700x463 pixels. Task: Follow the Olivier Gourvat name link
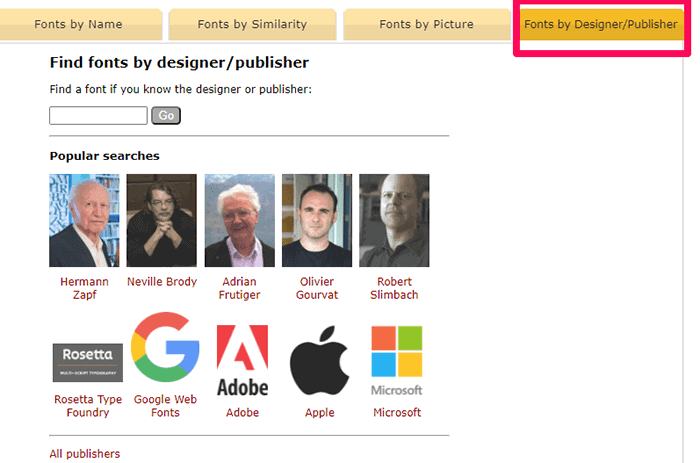pyautogui.click(x=317, y=288)
